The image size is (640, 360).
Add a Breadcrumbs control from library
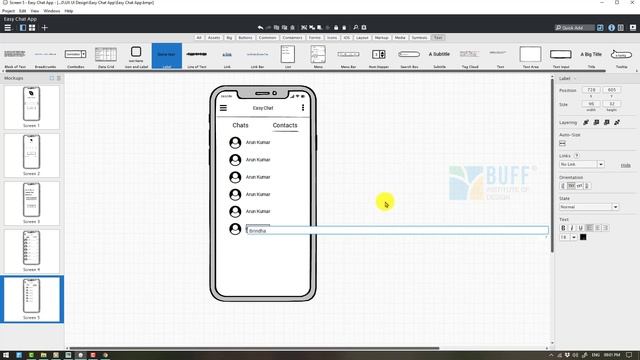coord(45,57)
